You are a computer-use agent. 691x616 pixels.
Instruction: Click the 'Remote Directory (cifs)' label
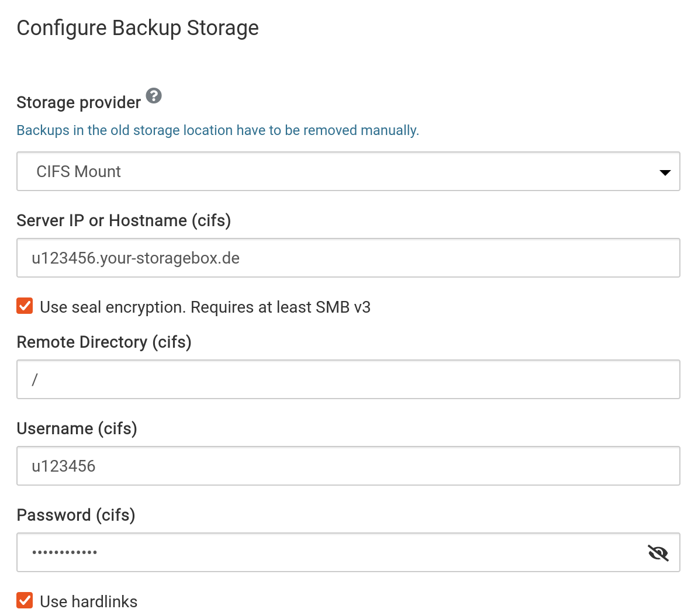(x=104, y=342)
